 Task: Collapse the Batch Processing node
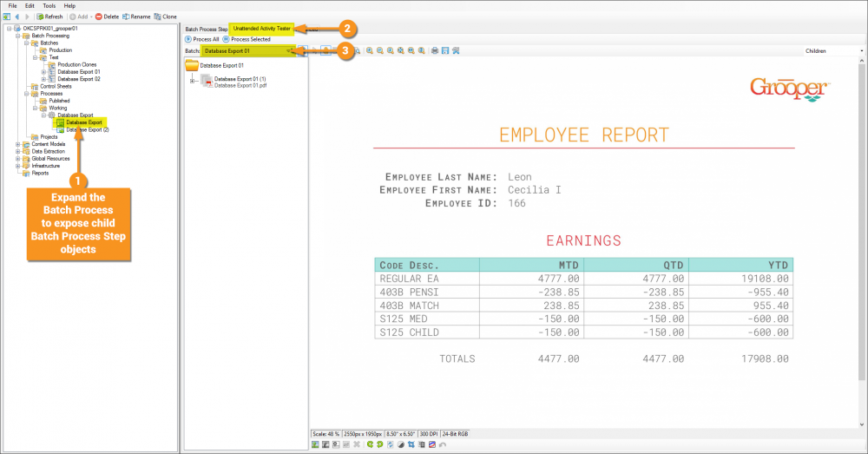pyautogui.click(x=17, y=36)
